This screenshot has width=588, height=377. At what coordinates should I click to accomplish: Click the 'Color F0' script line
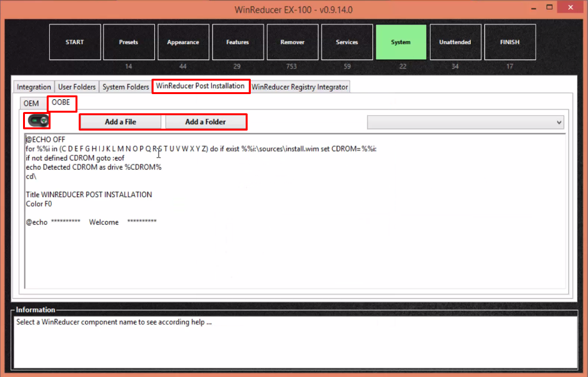point(39,204)
